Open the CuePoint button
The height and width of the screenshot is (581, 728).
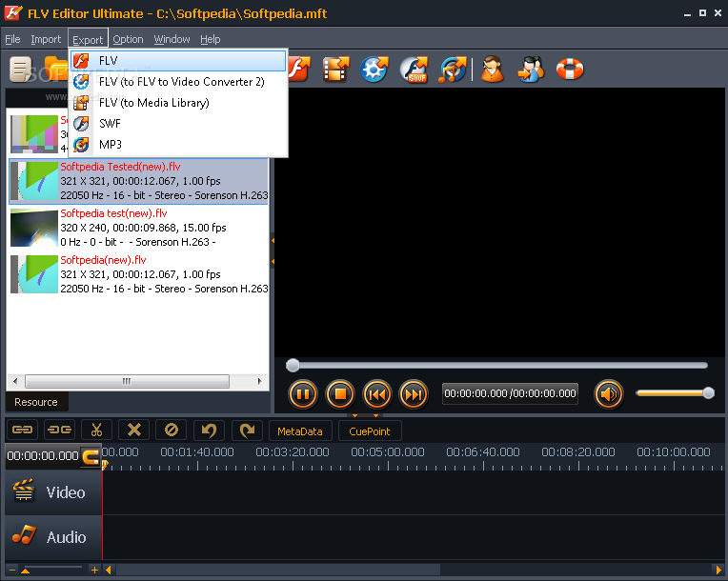[370, 431]
